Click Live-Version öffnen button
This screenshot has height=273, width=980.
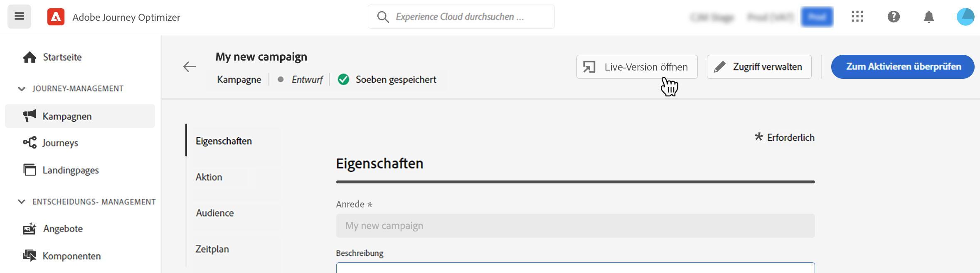(x=637, y=67)
